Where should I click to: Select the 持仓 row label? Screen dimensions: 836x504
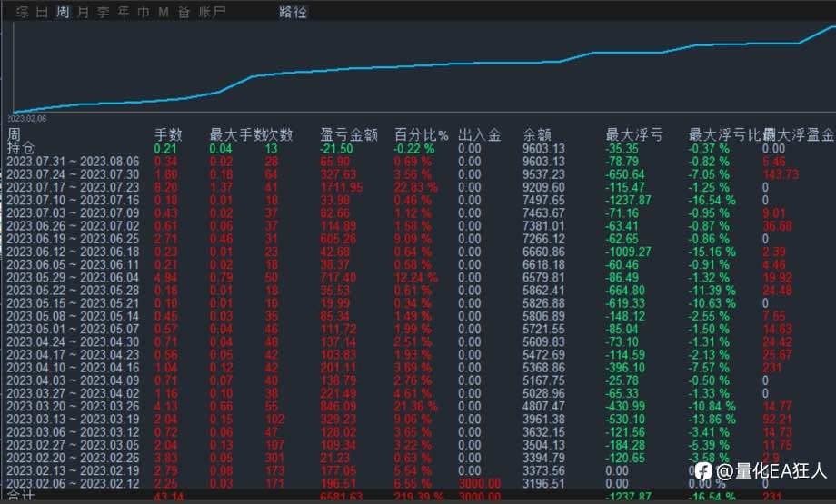(x=21, y=148)
